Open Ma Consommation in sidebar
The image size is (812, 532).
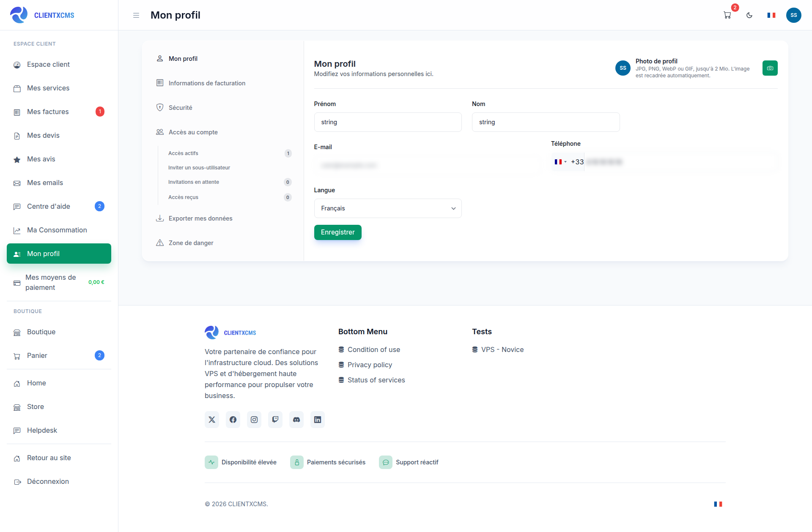click(59, 230)
